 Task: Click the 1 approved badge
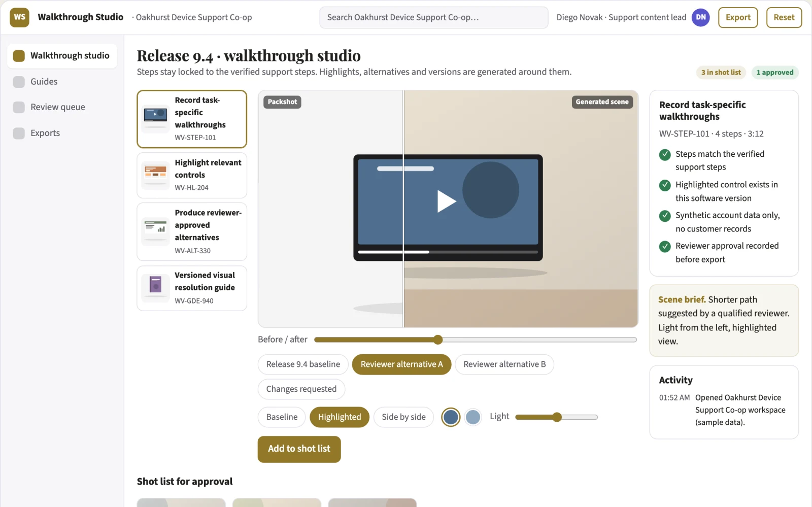[775, 73]
